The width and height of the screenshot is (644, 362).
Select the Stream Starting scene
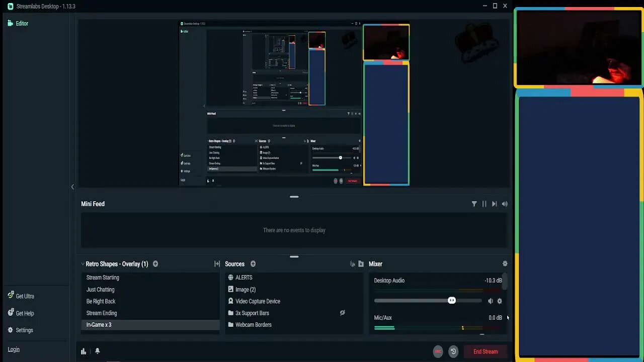click(x=150, y=278)
